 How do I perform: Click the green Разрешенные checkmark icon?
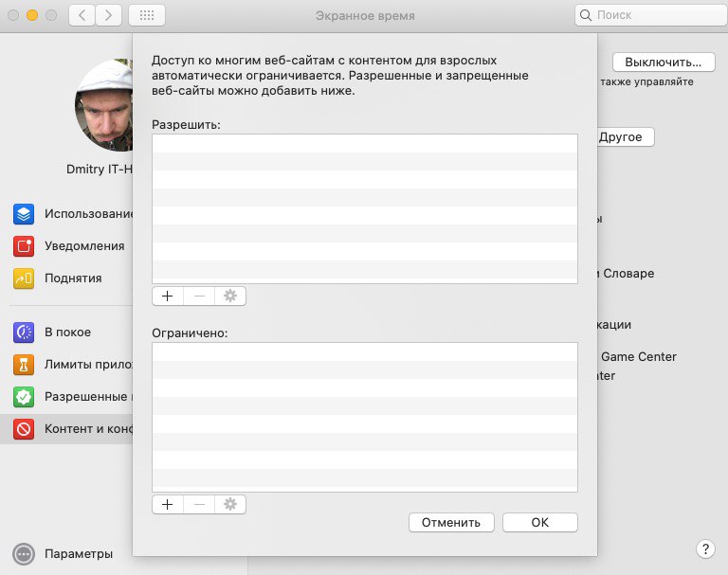tap(24, 397)
